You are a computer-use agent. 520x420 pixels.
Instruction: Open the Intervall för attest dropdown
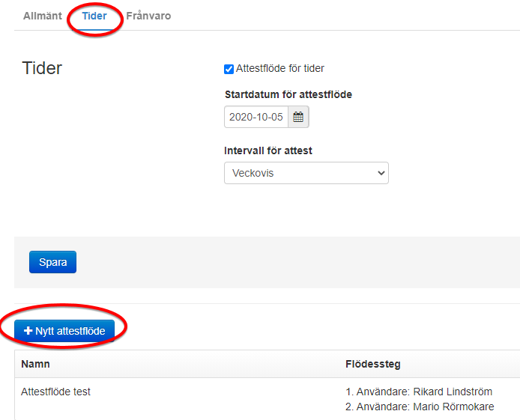click(306, 173)
